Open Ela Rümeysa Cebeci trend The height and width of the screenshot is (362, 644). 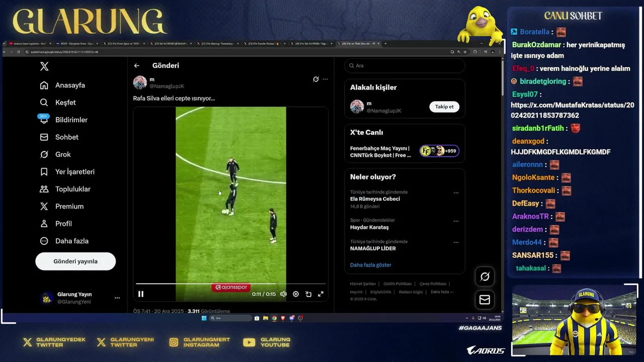click(x=375, y=199)
